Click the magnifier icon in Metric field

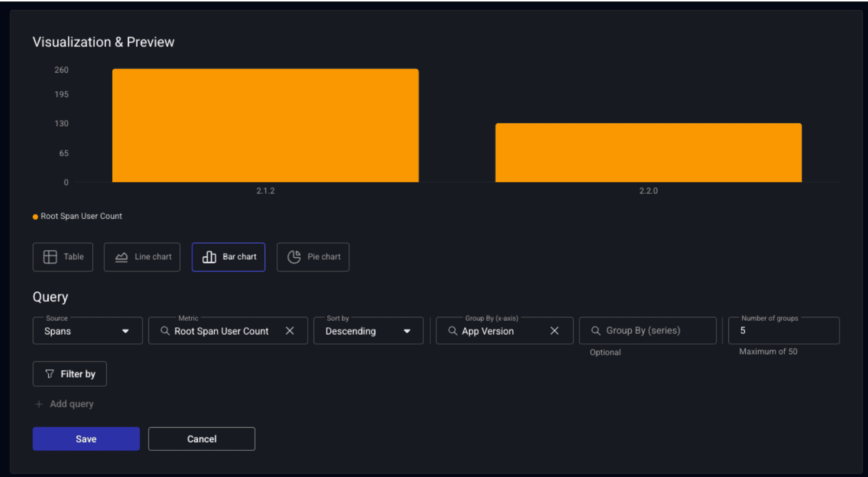point(165,331)
